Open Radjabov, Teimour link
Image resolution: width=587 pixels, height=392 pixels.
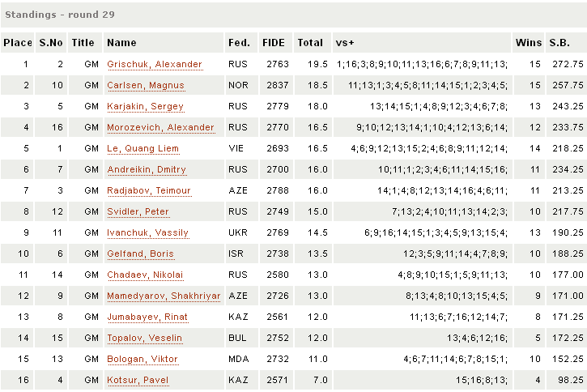click(147, 191)
